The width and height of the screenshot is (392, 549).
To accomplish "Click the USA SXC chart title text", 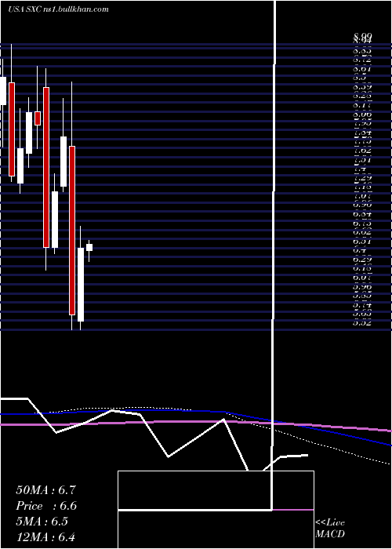I will click(58, 9).
